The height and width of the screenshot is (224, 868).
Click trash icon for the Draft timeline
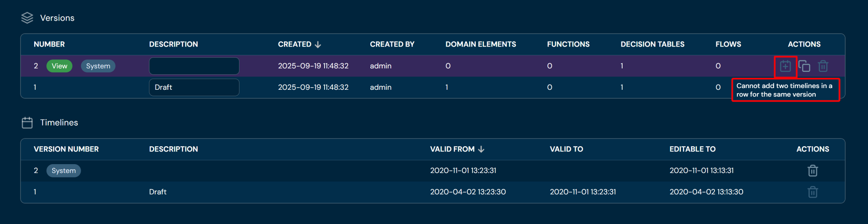tap(812, 192)
